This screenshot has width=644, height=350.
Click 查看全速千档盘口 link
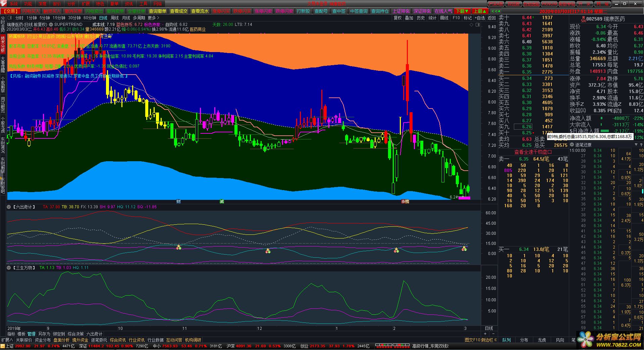pyautogui.click(x=533, y=152)
